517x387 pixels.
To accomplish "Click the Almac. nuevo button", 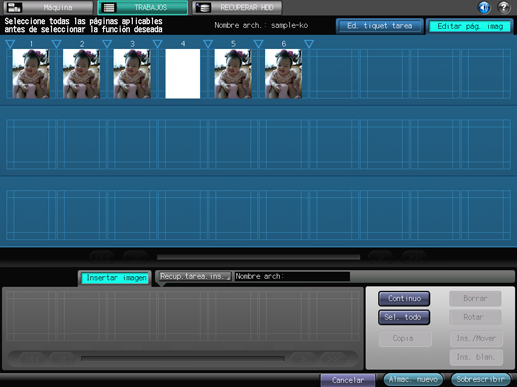I will click(413, 379).
